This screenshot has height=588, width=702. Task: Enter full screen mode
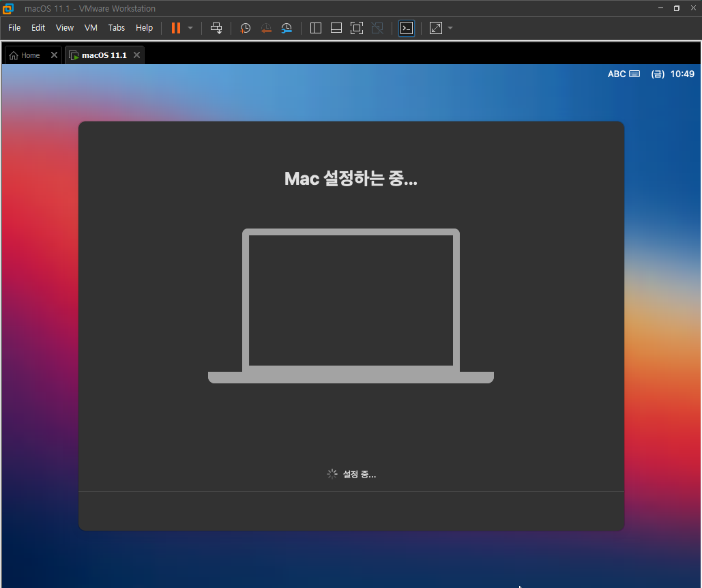[357, 28]
